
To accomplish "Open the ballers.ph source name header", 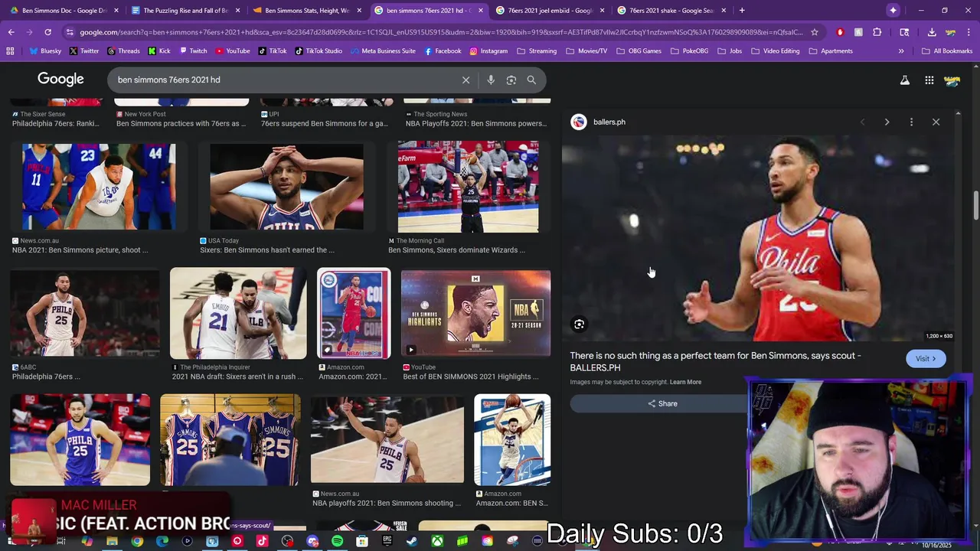I will pyautogui.click(x=609, y=122).
